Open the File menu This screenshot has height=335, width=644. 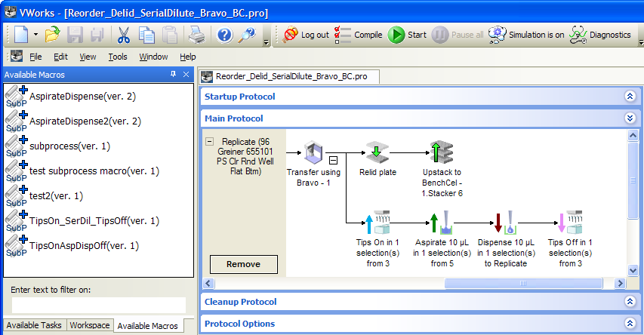[35, 57]
